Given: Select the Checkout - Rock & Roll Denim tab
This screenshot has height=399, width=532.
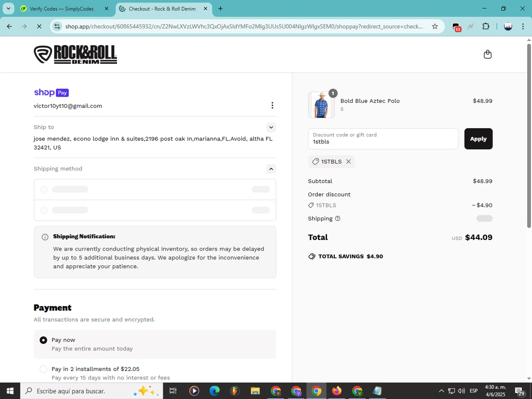Looking at the screenshot, I should [162, 9].
